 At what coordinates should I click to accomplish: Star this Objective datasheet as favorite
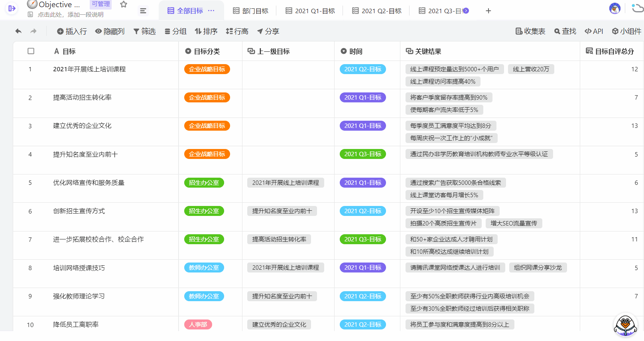(124, 4)
